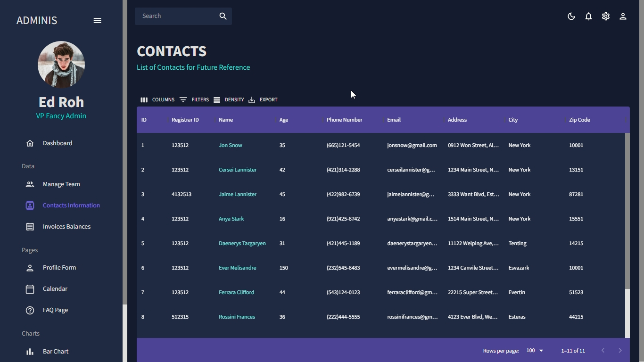Open the settings gear icon

pos(606,16)
